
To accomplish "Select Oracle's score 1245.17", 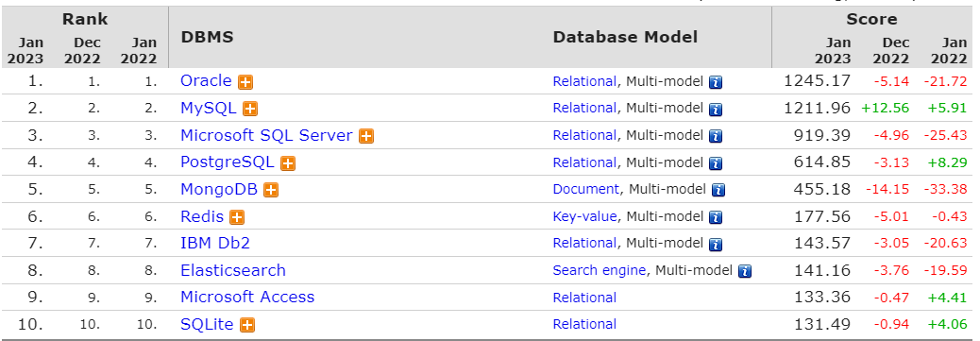I will 817,80.
